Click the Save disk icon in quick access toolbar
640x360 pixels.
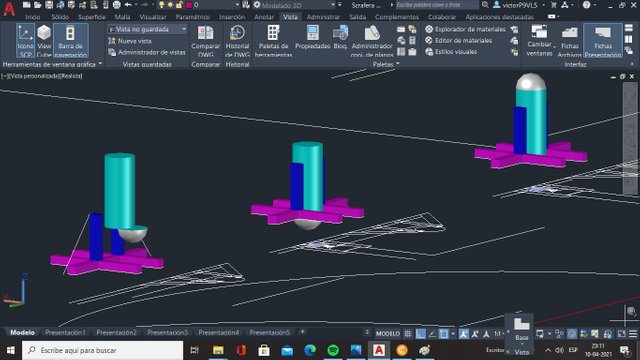click(x=49, y=5)
